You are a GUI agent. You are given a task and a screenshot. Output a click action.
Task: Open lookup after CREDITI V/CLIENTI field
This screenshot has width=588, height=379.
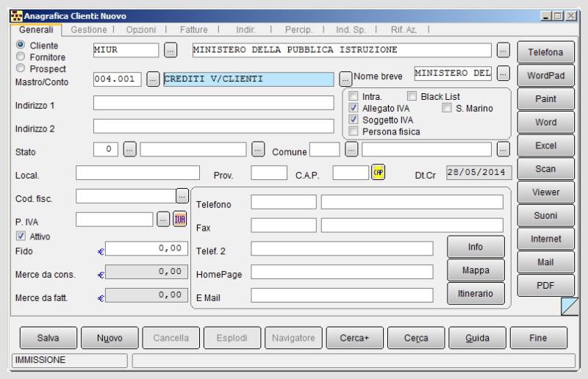(x=345, y=79)
